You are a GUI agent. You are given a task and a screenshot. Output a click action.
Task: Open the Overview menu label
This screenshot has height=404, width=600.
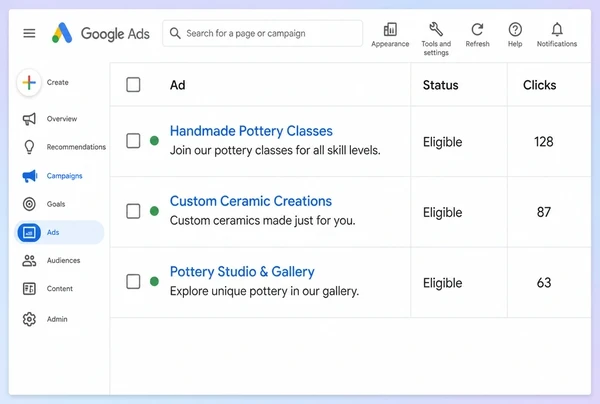point(62,119)
